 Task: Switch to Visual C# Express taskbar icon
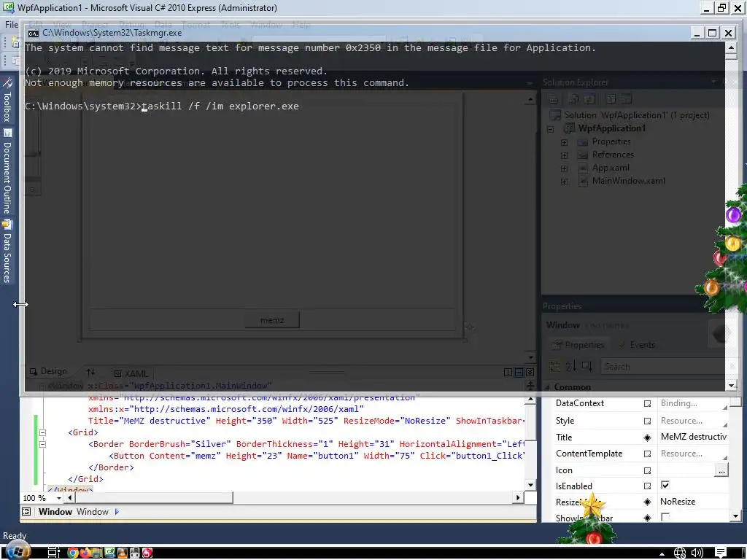tap(110, 553)
